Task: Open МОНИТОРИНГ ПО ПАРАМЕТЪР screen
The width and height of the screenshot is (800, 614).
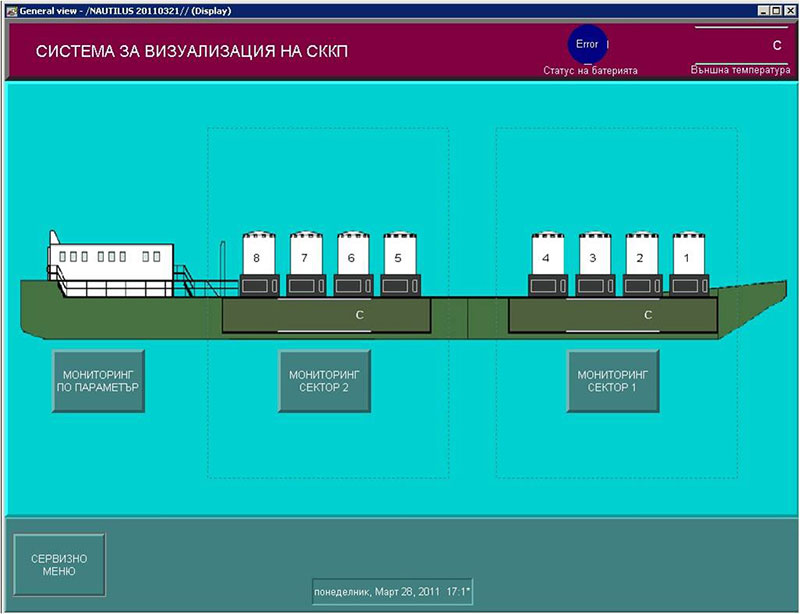Action: coord(98,381)
